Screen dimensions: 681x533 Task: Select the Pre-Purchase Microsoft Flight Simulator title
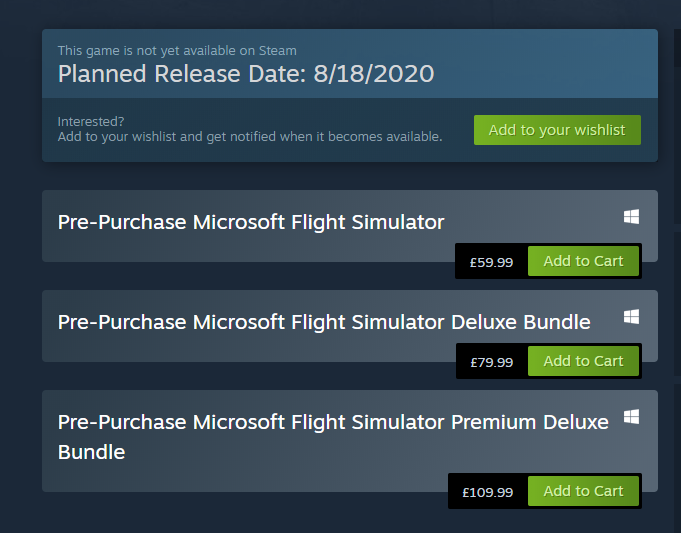251,222
